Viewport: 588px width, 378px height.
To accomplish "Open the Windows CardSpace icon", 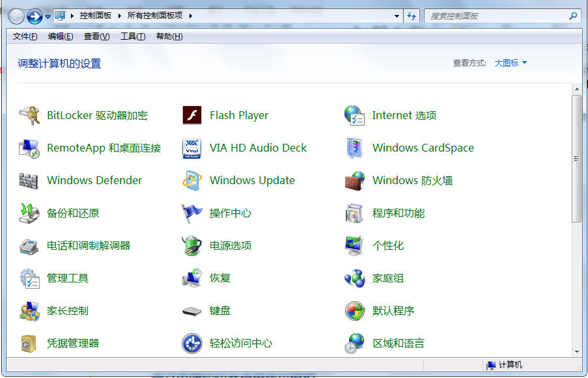I will click(354, 148).
